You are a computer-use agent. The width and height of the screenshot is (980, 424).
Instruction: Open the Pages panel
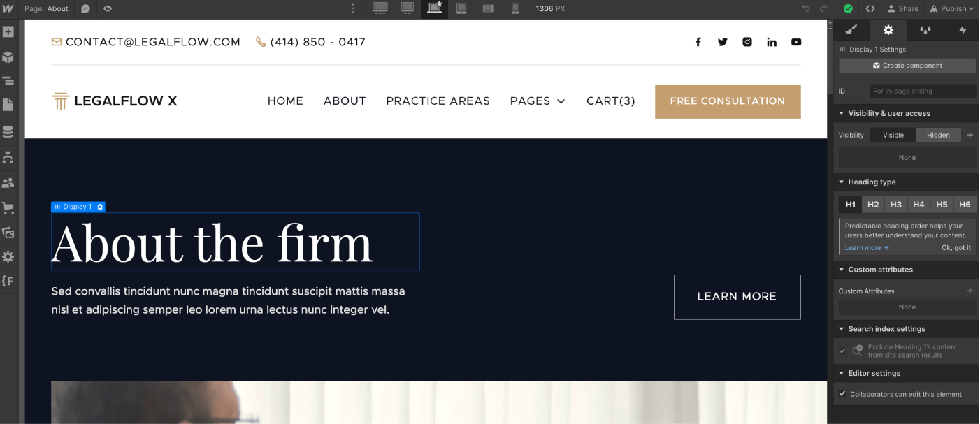click(10, 105)
